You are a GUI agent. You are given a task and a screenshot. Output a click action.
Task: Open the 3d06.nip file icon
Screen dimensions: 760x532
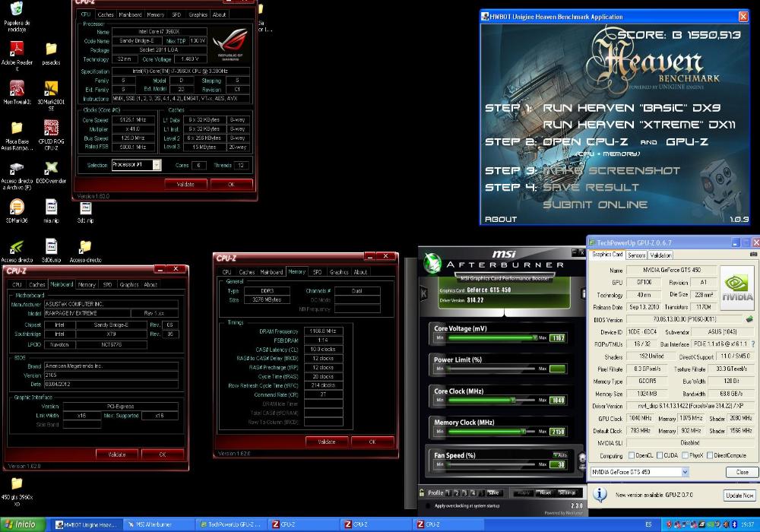(51, 251)
